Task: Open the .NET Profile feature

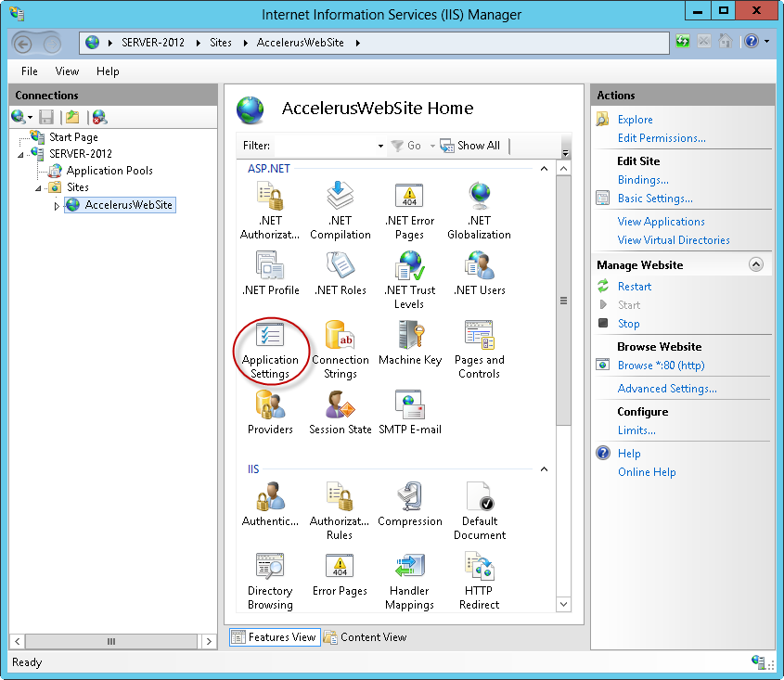Action: [x=270, y=274]
